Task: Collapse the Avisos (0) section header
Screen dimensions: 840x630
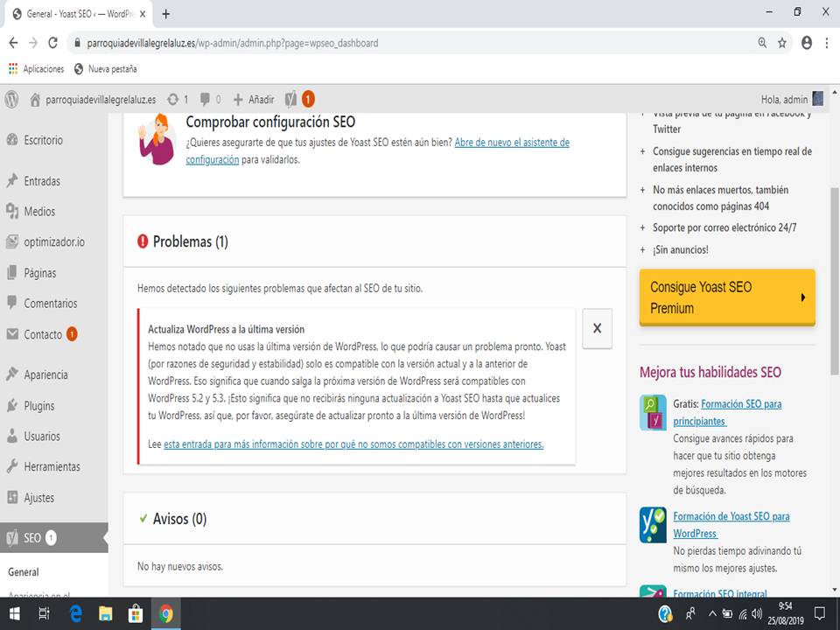Action: [374, 519]
